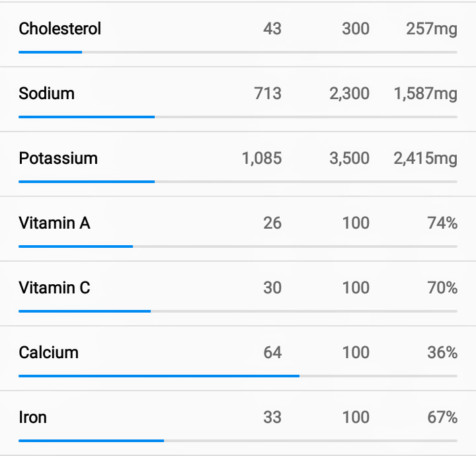Click Cholesterol goal value 300
476x456 pixels.
(356, 29)
